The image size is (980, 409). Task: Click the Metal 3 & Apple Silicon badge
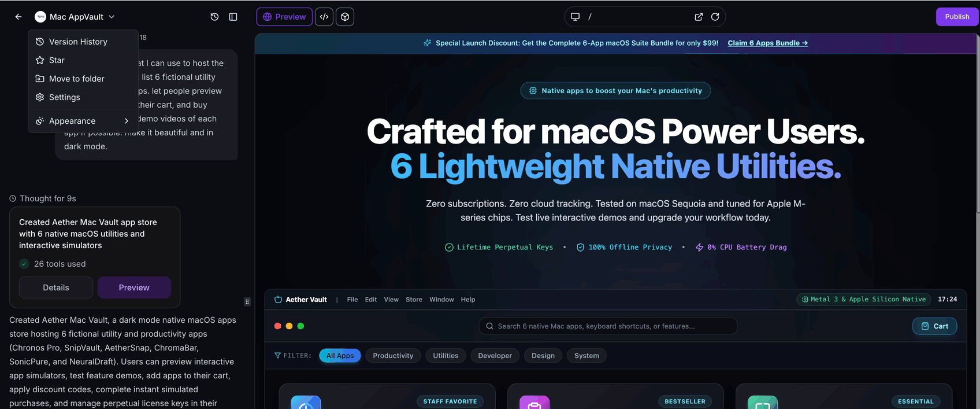(x=864, y=299)
